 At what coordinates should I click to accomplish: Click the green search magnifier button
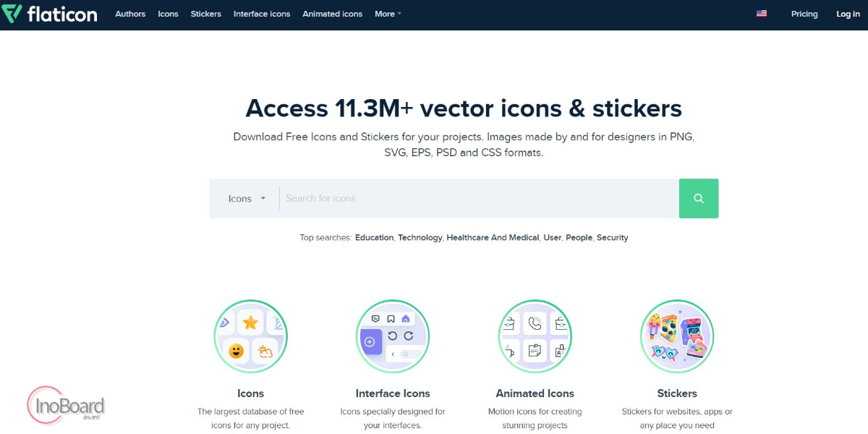tap(699, 198)
